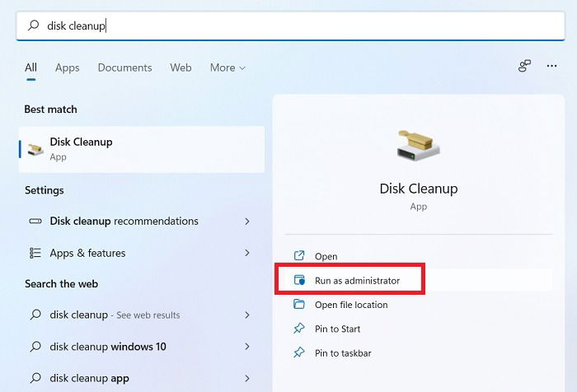Click into the search text field

click(x=290, y=26)
